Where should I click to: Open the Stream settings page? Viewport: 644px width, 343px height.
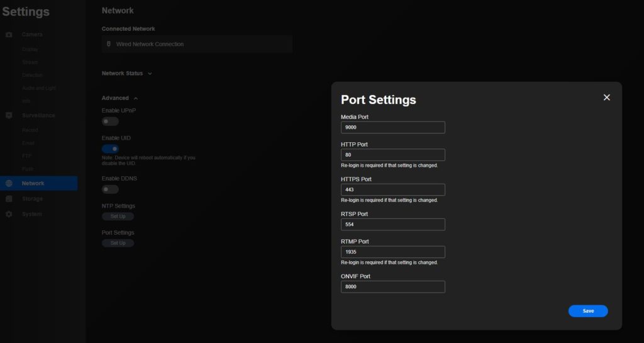tap(30, 62)
